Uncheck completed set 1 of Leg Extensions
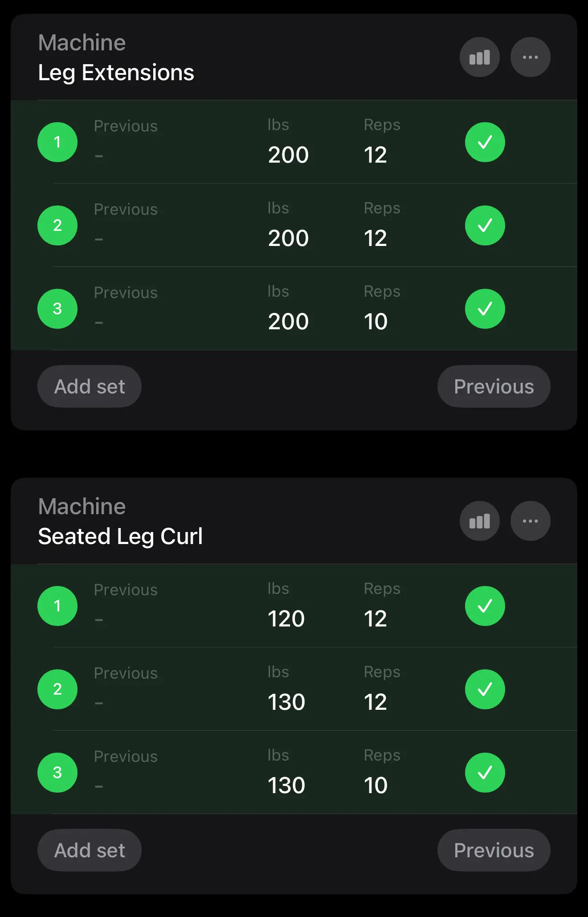The height and width of the screenshot is (917, 588). [485, 142]
